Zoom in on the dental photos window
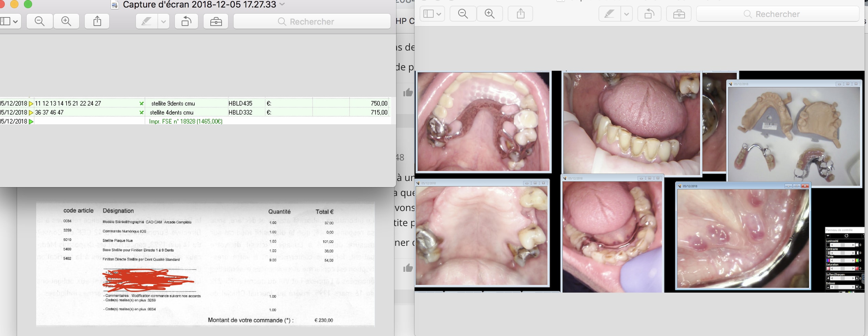The width and height of the screenshot is (868, 336). coord(489,14)
